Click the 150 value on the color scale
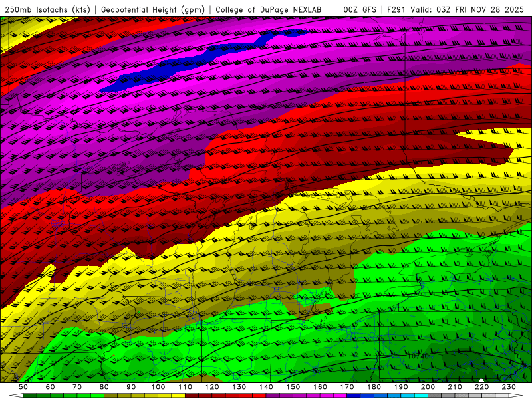This screenshot has width=532, height=399. coord(293,387)
